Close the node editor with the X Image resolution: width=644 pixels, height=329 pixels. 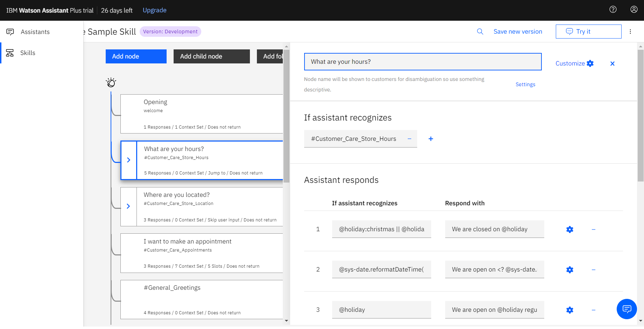(x=612, y=63)
